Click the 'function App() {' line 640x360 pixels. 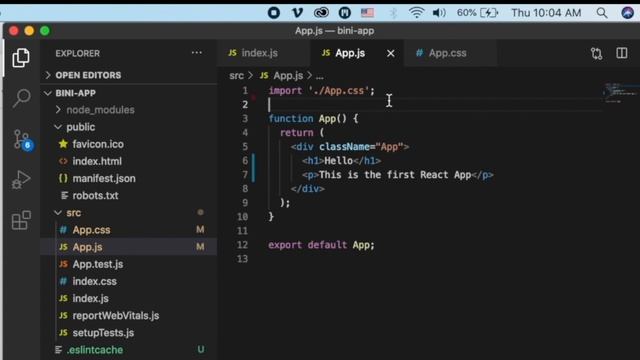[313, 118]
